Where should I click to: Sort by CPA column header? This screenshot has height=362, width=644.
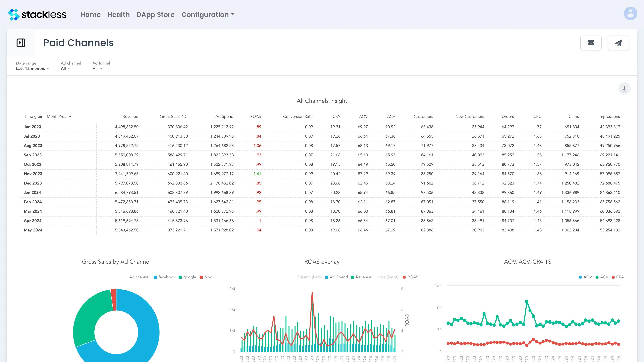coord(336,116)
